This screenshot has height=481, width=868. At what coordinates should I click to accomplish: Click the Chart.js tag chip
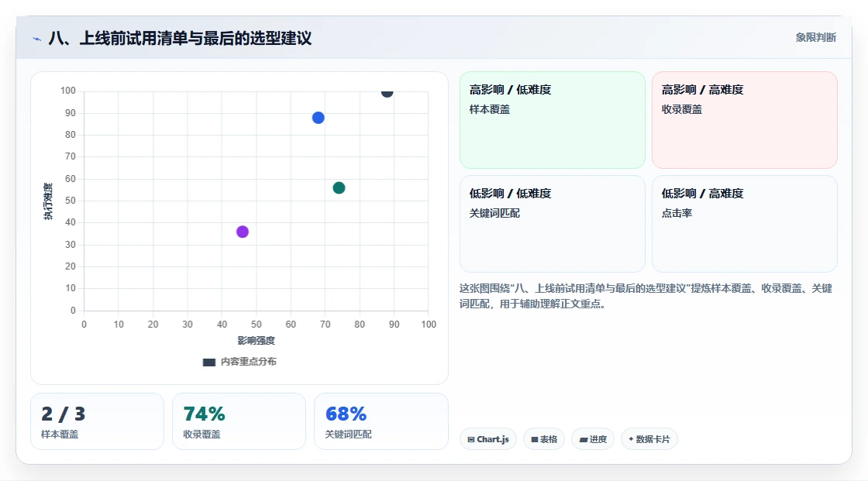tap(487, 439)
